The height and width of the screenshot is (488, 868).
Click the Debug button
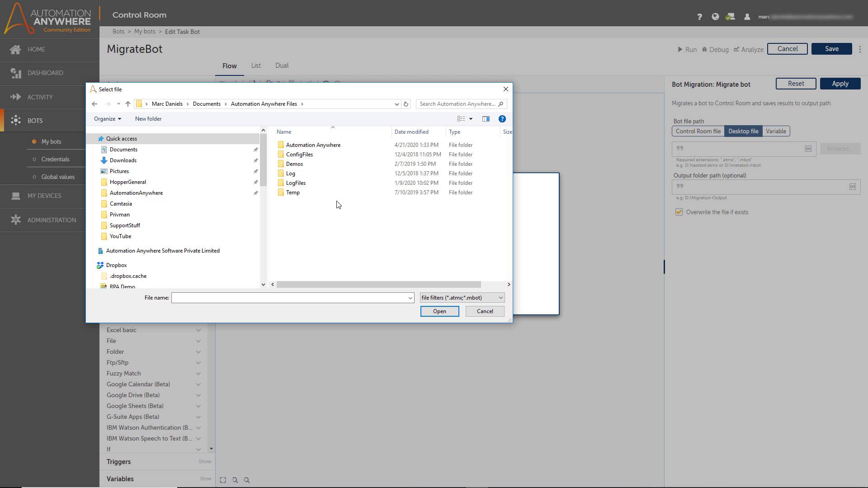715,50
